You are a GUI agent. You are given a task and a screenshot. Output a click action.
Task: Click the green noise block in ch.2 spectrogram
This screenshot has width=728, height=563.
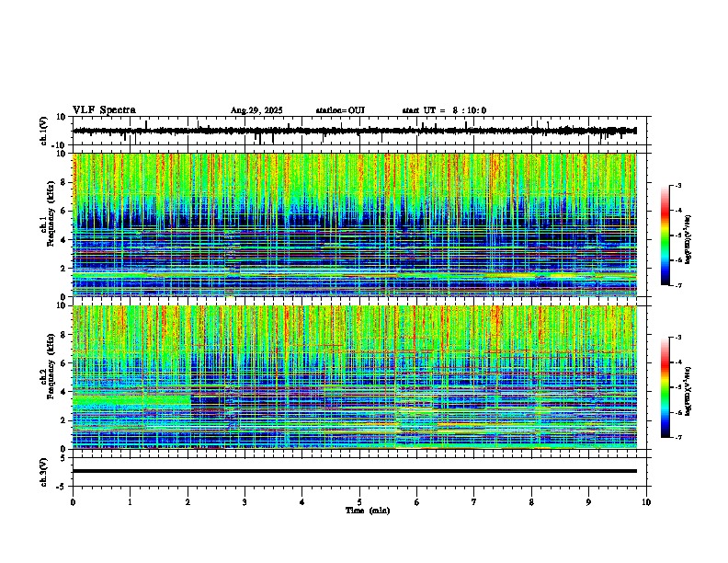tap(131, 400)
